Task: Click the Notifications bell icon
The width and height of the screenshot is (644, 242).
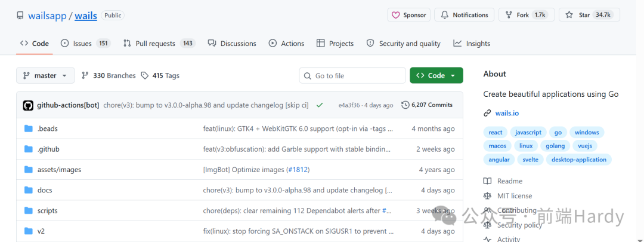Action: pos(444,15)
